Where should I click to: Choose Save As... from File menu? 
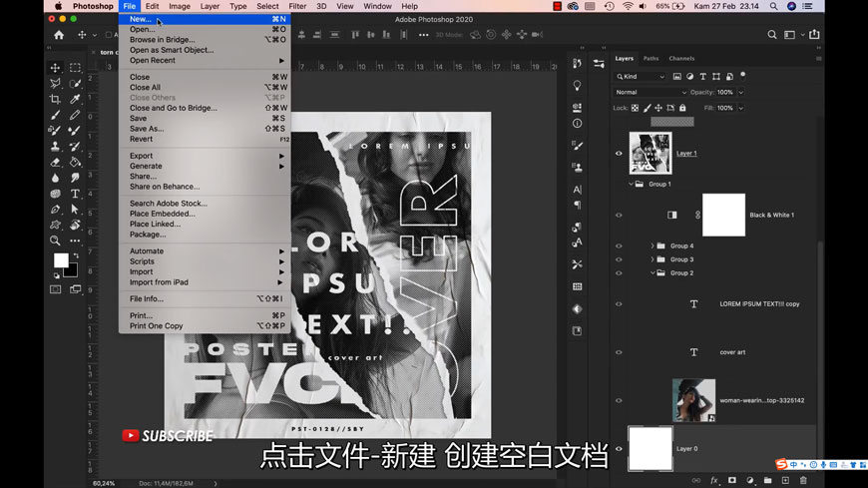tap(147, 129)
